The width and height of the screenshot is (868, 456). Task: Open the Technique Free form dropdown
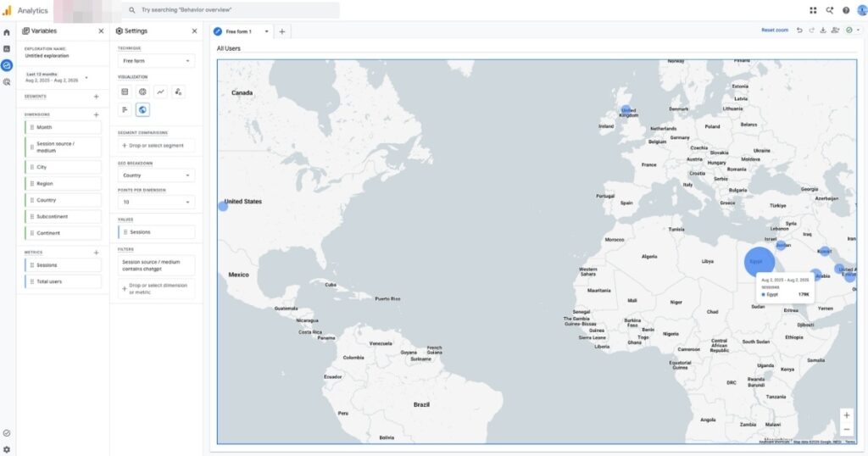(x=156, y=61)
